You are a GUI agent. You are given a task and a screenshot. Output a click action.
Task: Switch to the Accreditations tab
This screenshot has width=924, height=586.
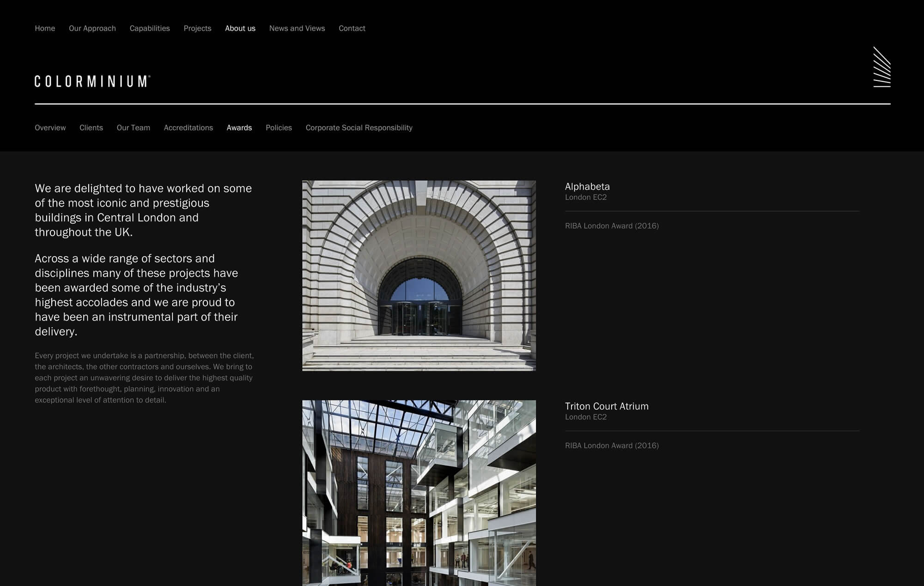click(x=188, y=128)
